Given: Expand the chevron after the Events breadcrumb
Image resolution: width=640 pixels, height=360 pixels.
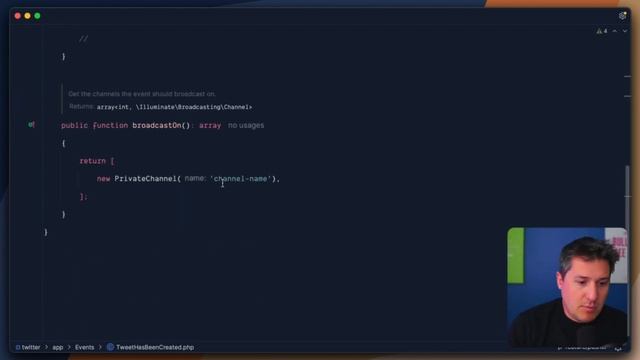Looking at the screenshot, I should [100, 347].
